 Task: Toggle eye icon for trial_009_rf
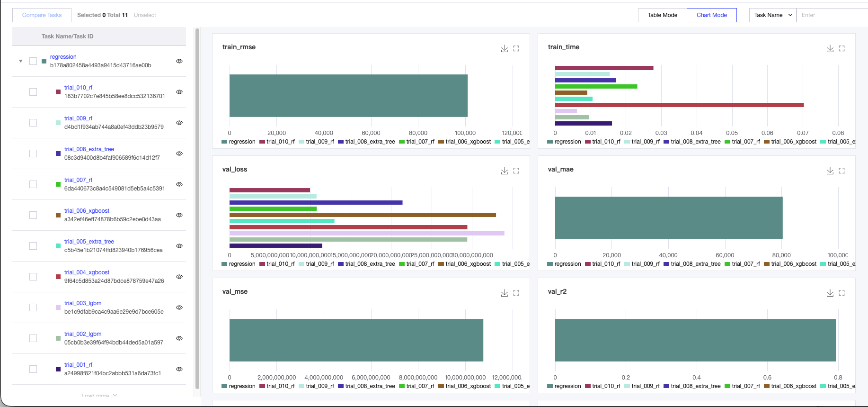(179, 123)
